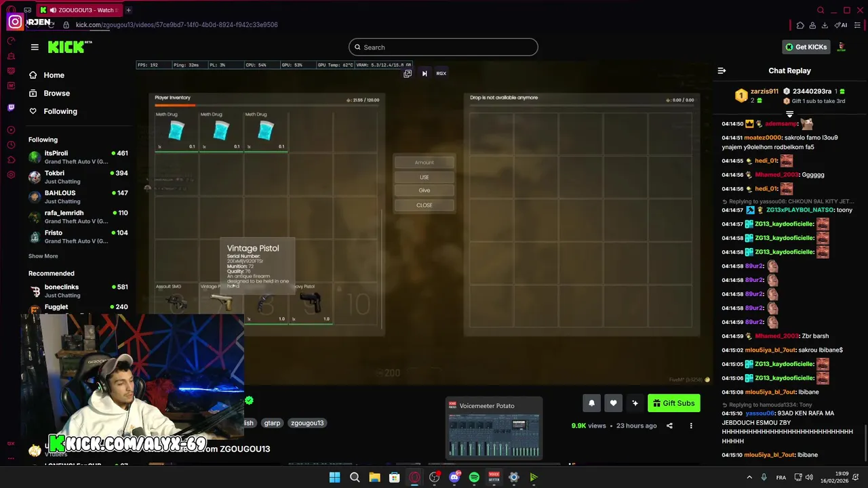The image size is (868, 488).
Task: Select the first Meth Drug item
Action: point(176,131)
